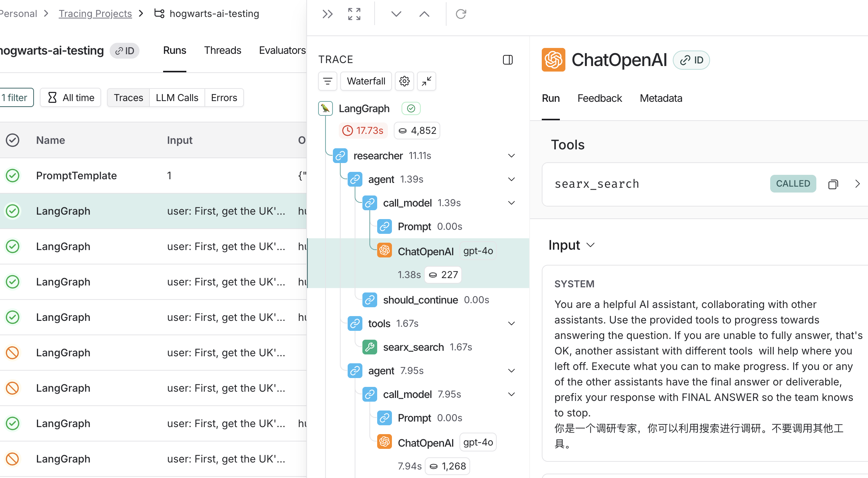The width and height of the screenshot is (868, 478).
Task: Click the collapse-all arrows icon in trace toolbar
Action: point(426,81)
